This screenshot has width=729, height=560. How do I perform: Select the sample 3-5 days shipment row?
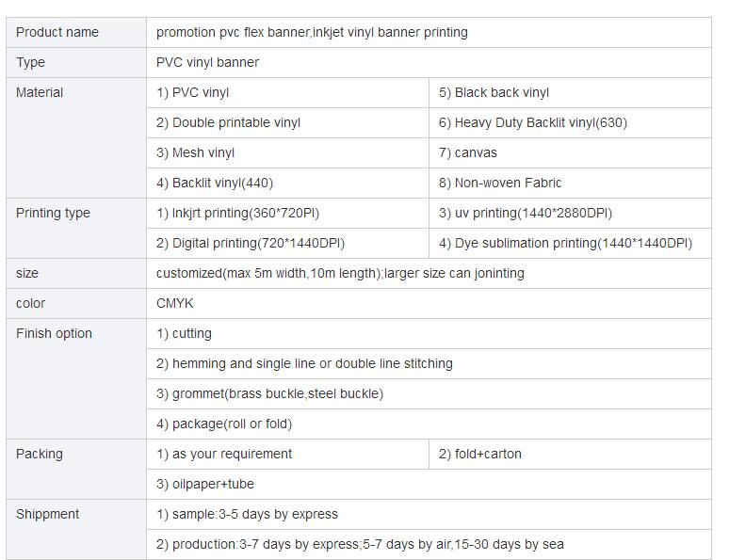[x=429, y=514]
